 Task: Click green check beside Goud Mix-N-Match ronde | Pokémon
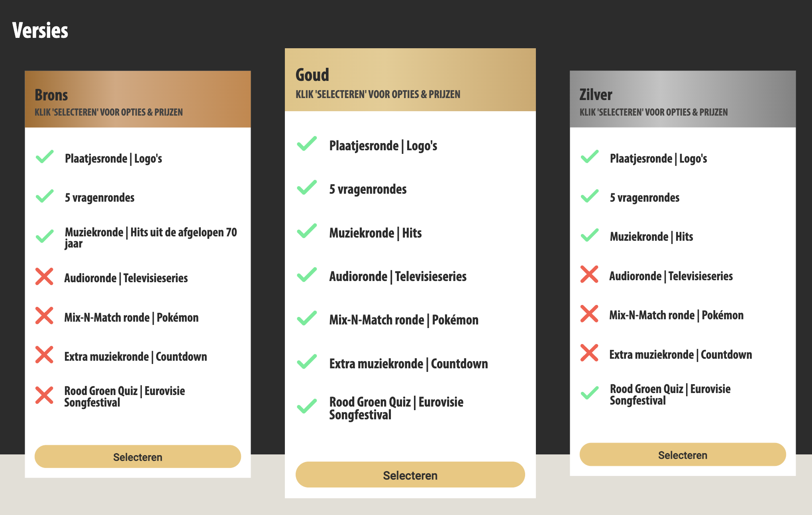tap(307, 318)
